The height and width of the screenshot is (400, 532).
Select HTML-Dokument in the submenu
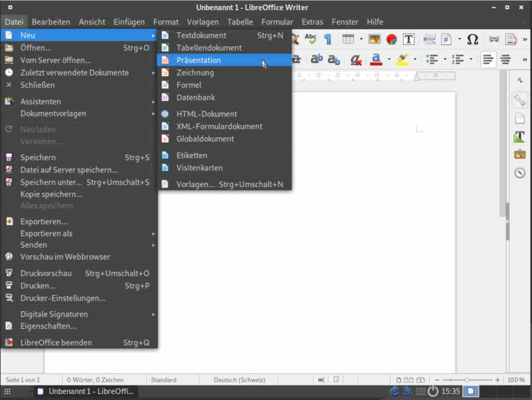(224, 114)
